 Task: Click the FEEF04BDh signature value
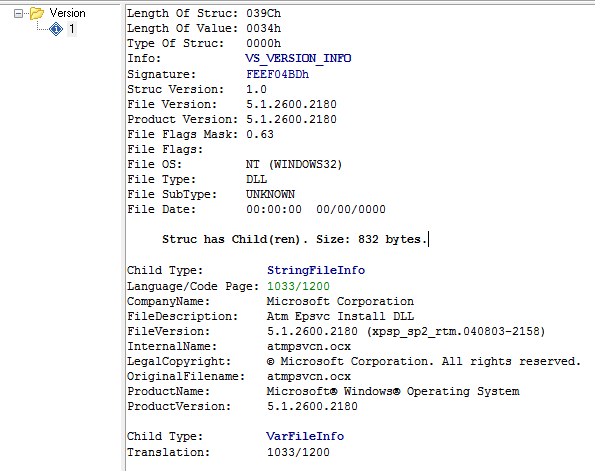click(x=277, y=74)
